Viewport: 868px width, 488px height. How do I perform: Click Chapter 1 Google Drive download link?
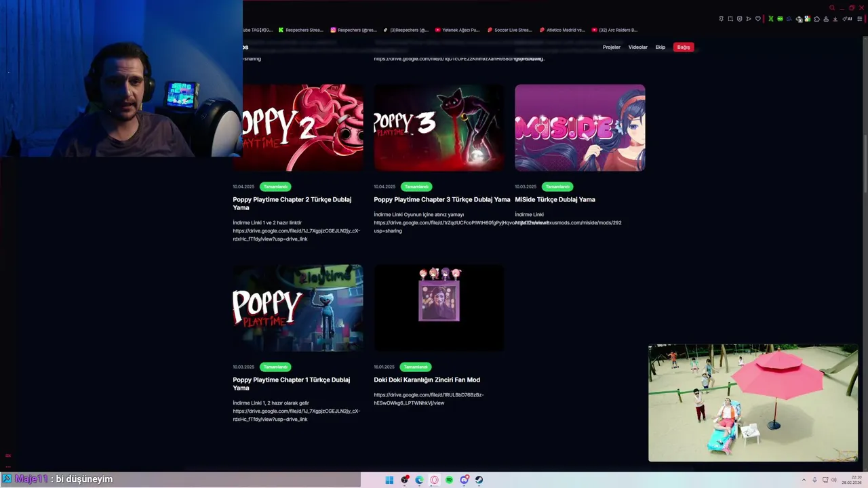pos(296,415)
